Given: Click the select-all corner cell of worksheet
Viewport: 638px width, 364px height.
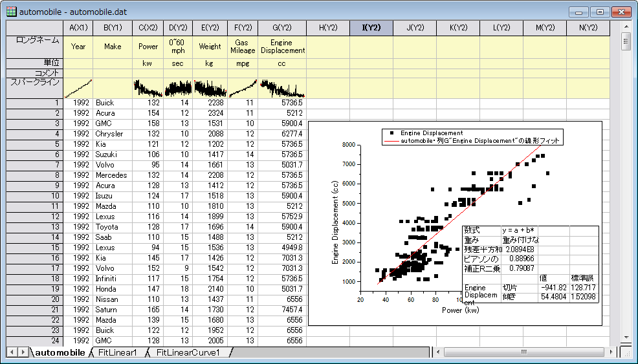Looking at the screenshot, I should click(x=34, y=28).
